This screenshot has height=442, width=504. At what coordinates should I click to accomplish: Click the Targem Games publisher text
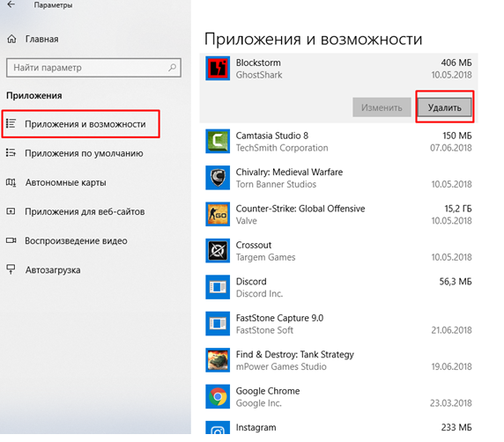(x=265, y=257)
